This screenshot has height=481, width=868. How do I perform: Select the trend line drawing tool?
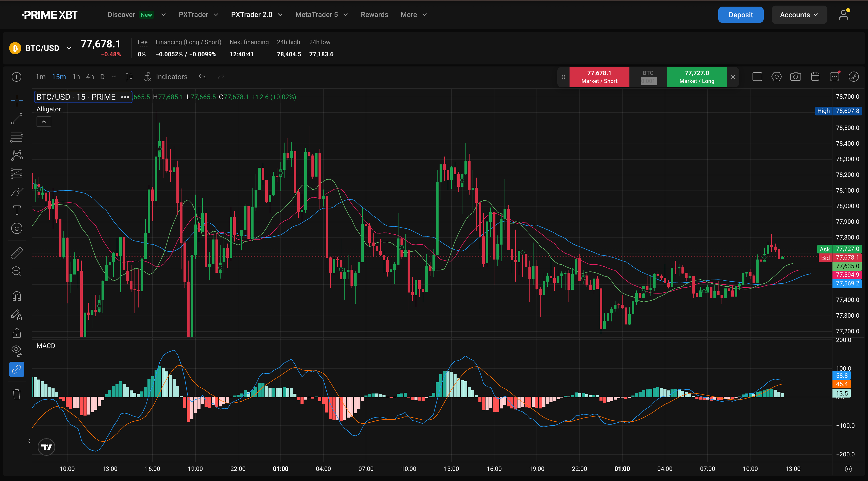[16, 119]
